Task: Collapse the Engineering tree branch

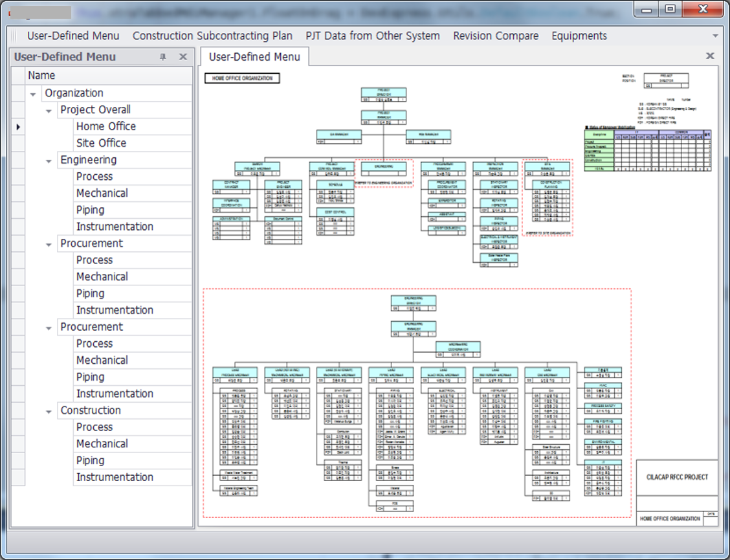Action: coord(49,161)
